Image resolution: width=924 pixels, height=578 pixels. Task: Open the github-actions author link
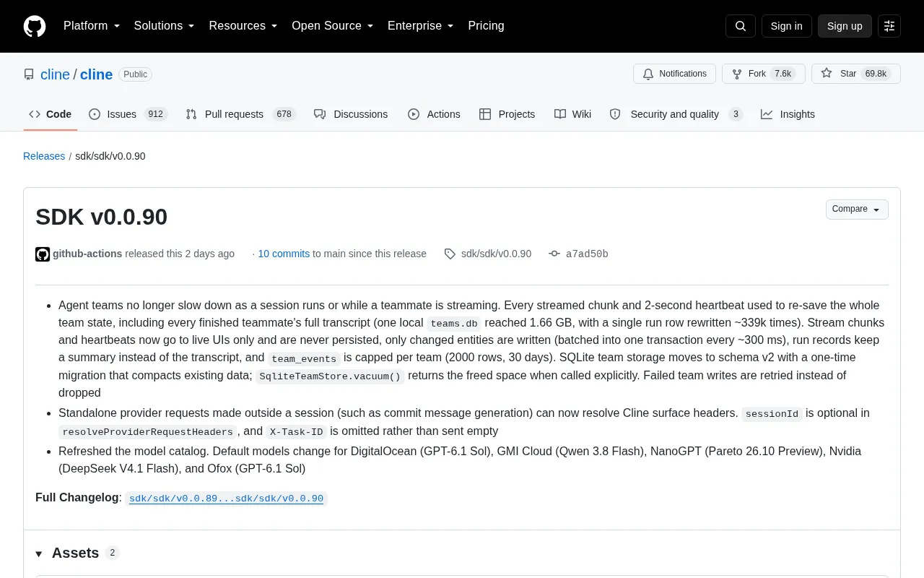click(x=87, y=254)
